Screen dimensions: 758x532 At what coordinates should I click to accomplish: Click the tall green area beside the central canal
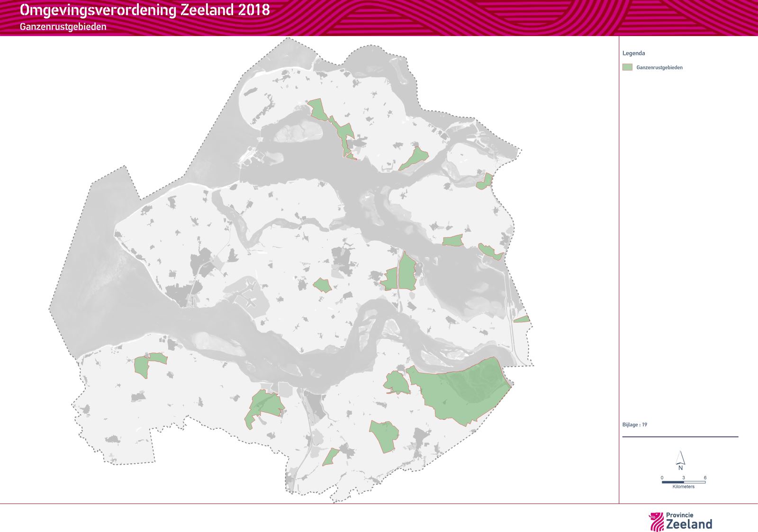[406, 271]
